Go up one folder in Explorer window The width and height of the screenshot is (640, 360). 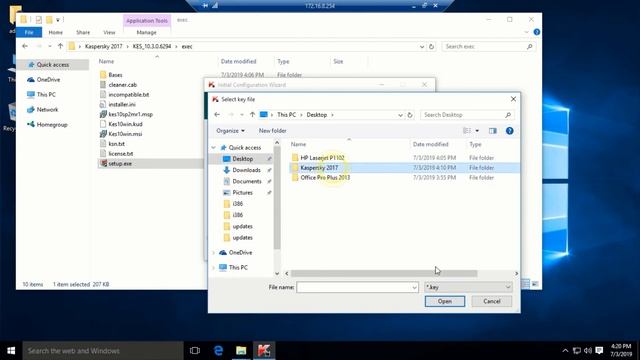click(60, 46)
